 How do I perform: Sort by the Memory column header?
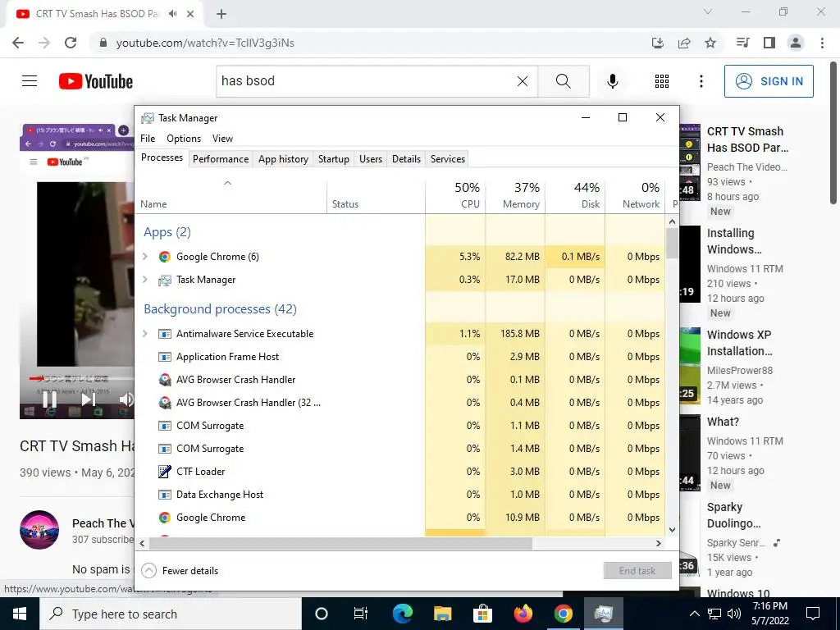pos(516,196)
